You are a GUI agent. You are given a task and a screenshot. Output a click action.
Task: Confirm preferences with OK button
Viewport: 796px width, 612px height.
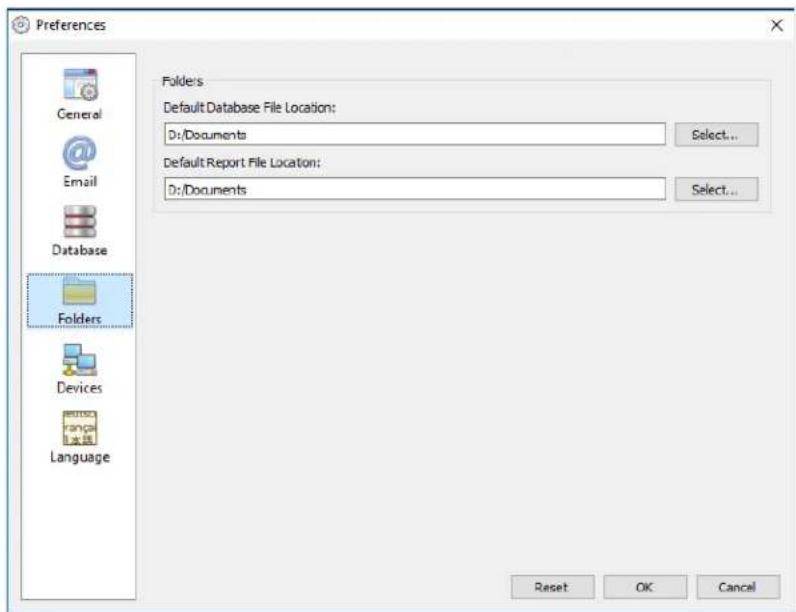(645, 587)
